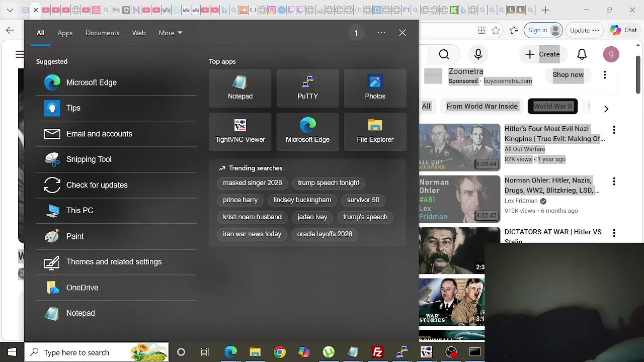Open uTorrent from the taskbar
Image resolution: width=644 pixels, height=362 pixels.
[x=329, y=352]
